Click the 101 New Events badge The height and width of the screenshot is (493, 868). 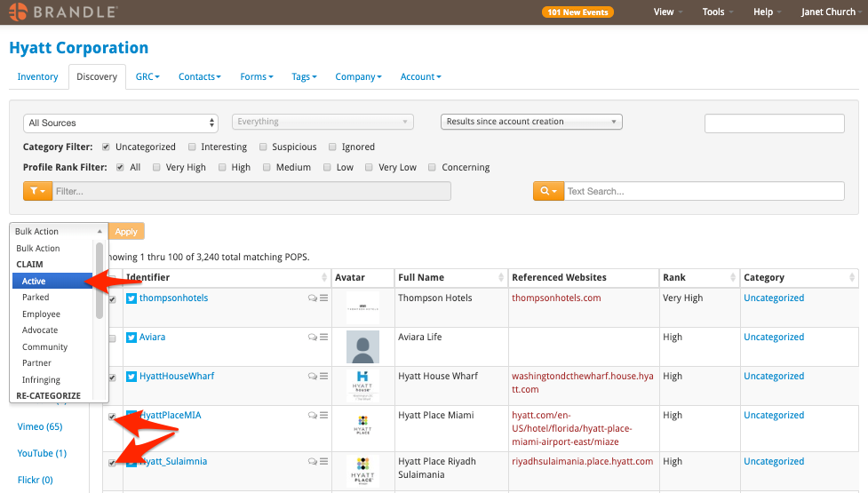pyautogui.click(x=577, y=12)
